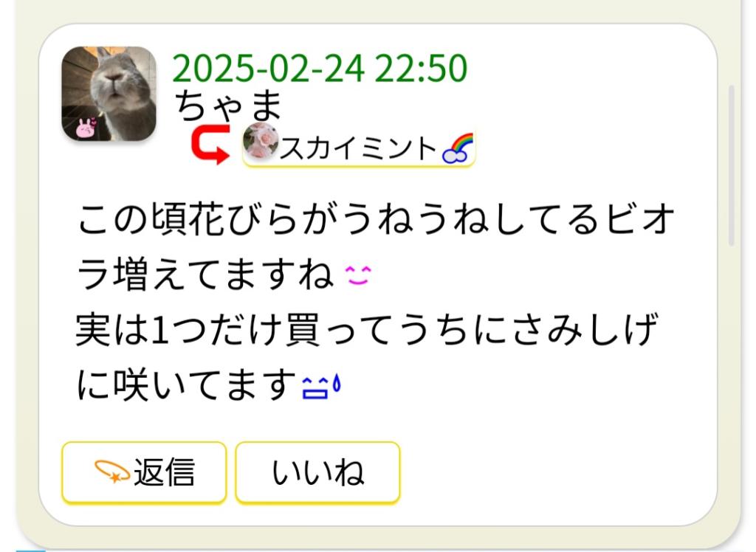This screenshot has height=552, width=756.
Task: Click the 返信 reply button
Action: tap(144, 472)
